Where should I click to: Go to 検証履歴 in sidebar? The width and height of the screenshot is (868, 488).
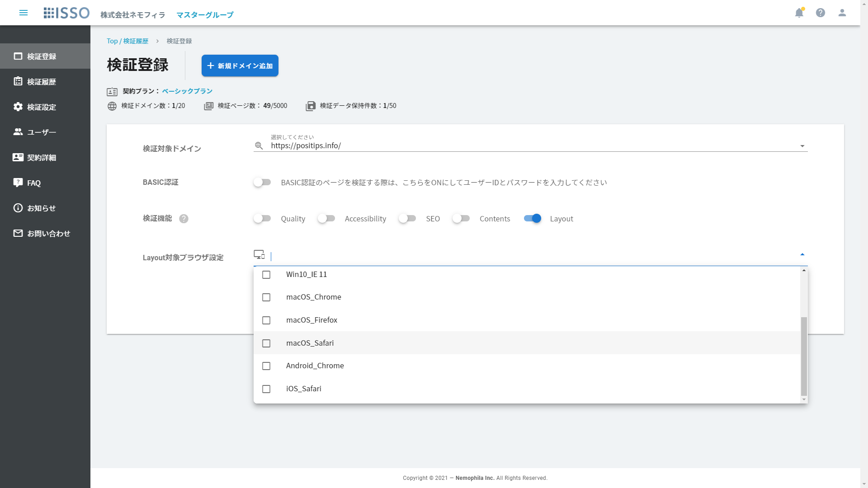tap(45, 81)
